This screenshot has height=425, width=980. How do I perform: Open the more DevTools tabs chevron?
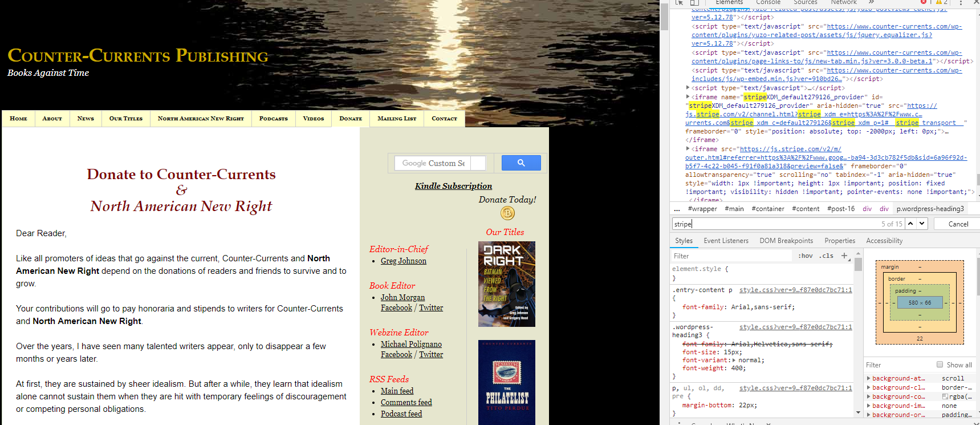(871, 2)
